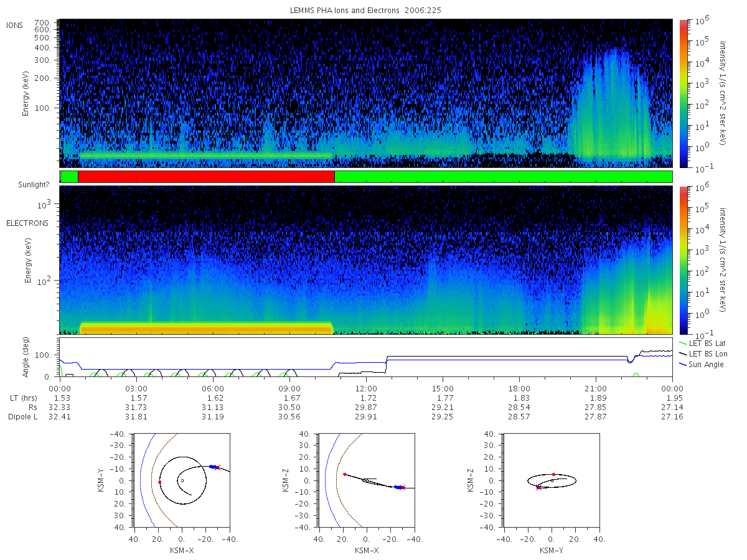
Task: Select the LET BS Lon legend entry
Action: 703,353
